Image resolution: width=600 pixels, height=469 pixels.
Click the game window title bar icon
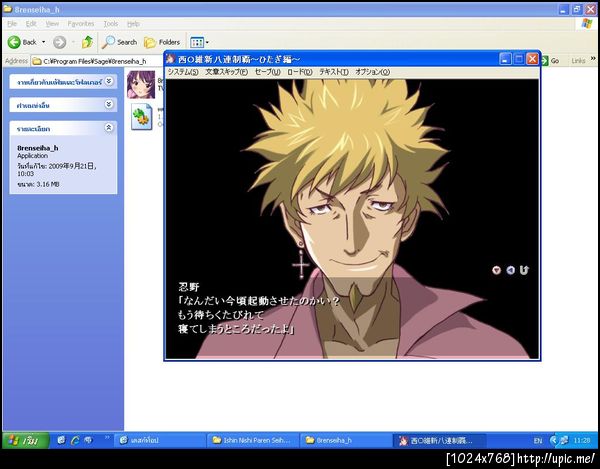pyautogui.click(x=171, y=59)
